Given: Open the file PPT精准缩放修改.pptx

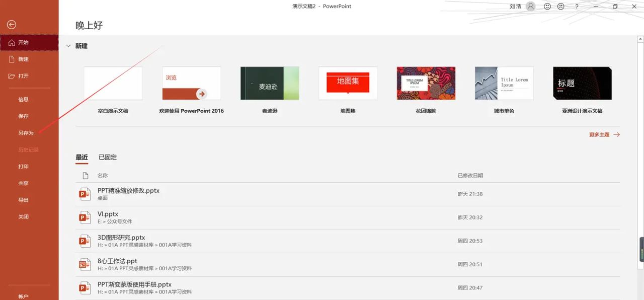Looking at the screenshot, I should pyautogui.click(x=128, y=190).
